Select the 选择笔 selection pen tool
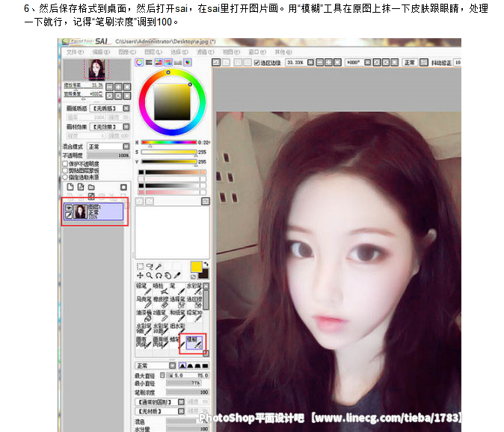The height and width of the screenshot is (432, 504). point(177,302)
